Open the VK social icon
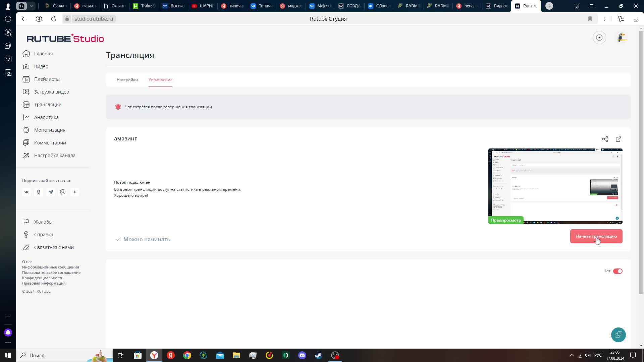644x362 pixels. (26, 192)
